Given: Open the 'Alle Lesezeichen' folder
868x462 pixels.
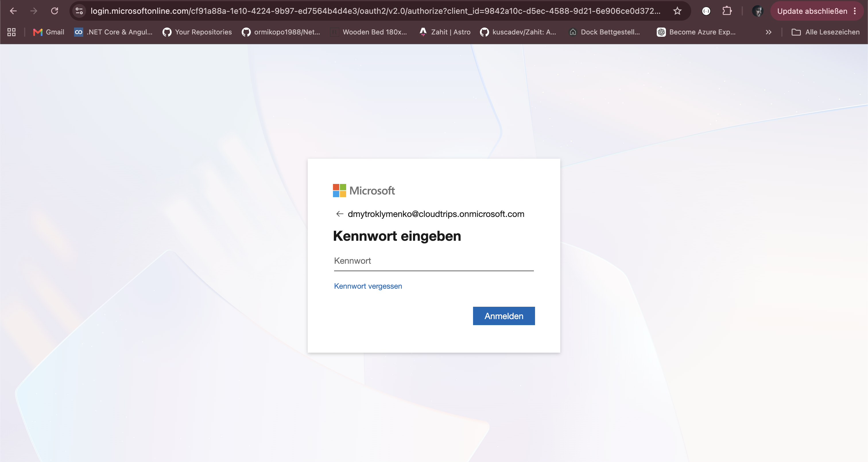Looking at the screenshot, I should click(826, 32).
